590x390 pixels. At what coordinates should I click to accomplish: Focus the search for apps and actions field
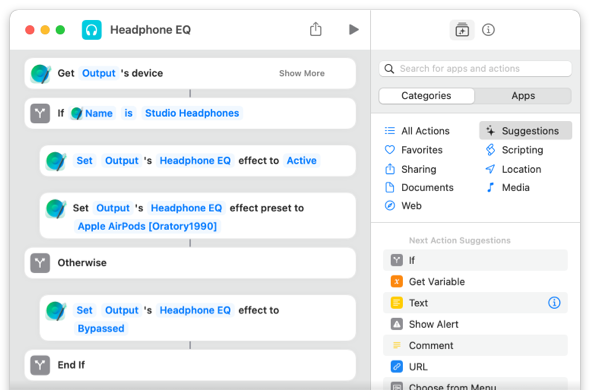tap(475, 69)
